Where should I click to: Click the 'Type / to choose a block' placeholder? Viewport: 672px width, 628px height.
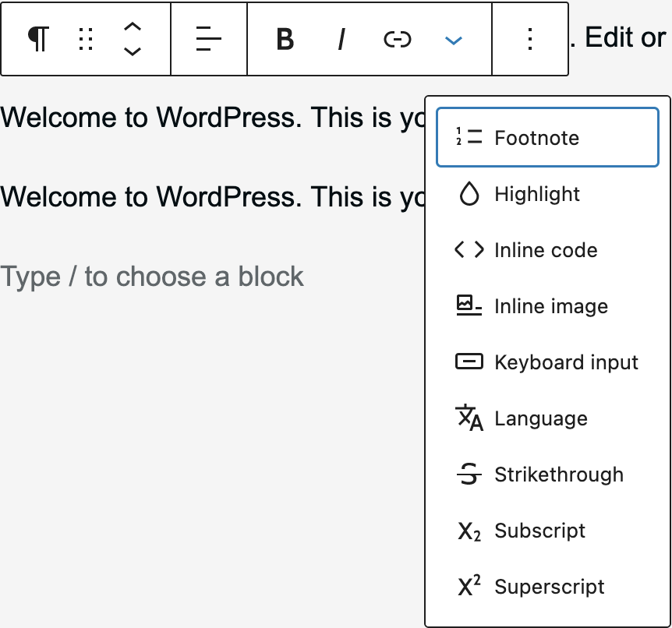click(x=152, y=277)
